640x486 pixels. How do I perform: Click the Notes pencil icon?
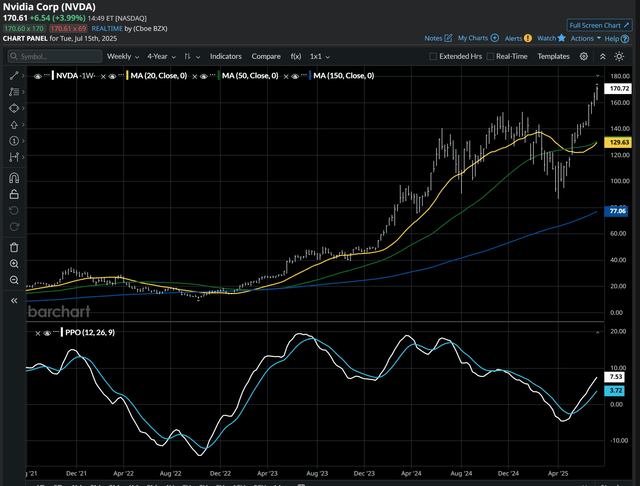click(x=448, y=38)
